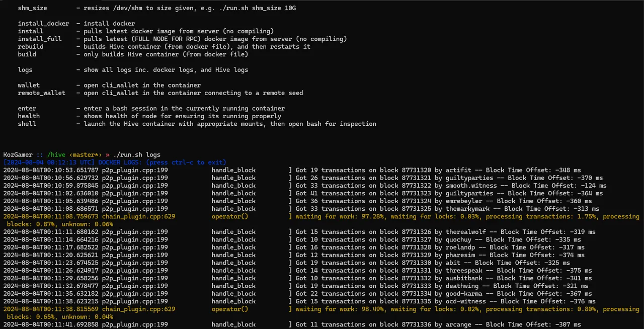Click the KozGamer prompt username
This screenshot has width=644, height=329.
18,155
